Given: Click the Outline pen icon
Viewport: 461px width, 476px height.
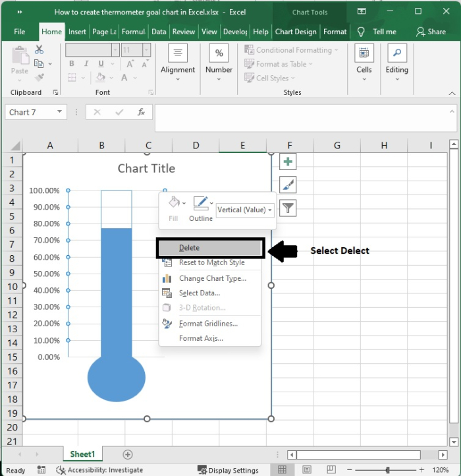Looking at the screenshot, I should (200, 203).
